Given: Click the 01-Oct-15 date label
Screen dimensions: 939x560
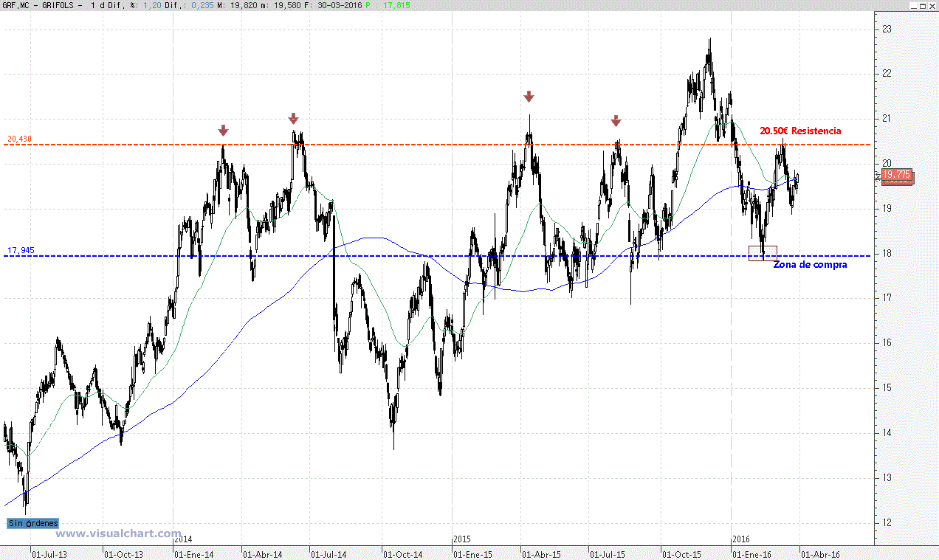Looking at the screenshot, I should coord(681,554).
